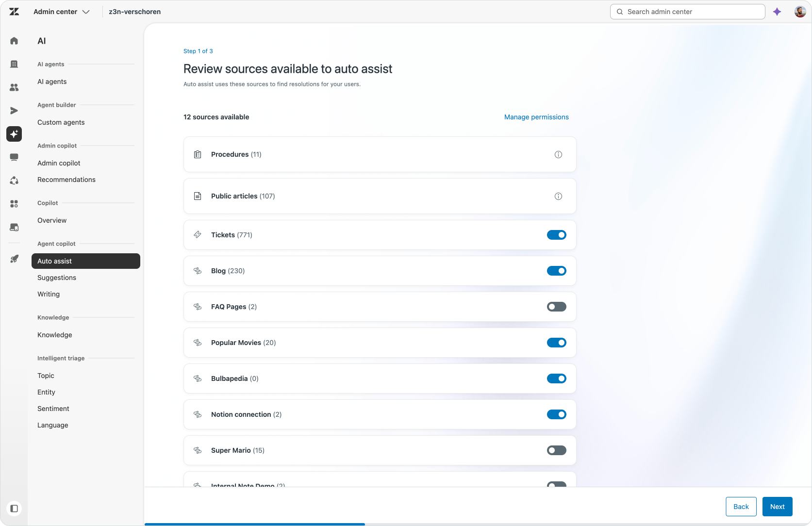Open Knowledge menu item
The height and width of the screenshot is (526, 812).
pos(55,335)
